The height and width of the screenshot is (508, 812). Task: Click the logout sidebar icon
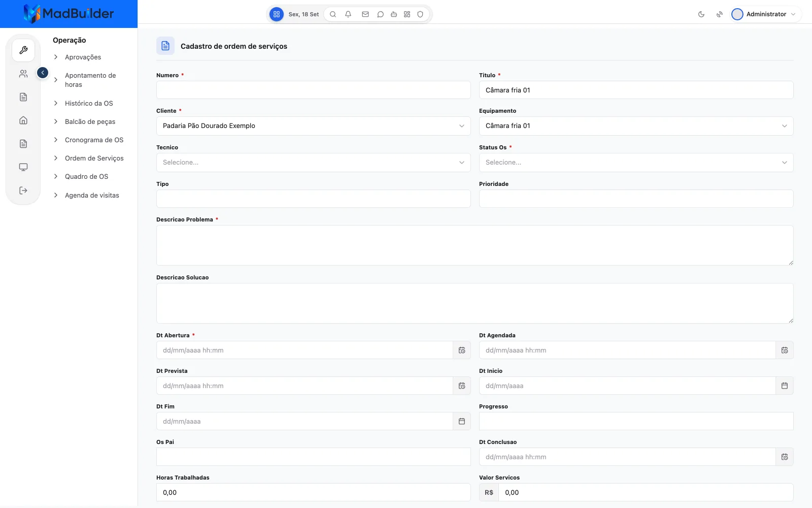click(x=23, y=190)
